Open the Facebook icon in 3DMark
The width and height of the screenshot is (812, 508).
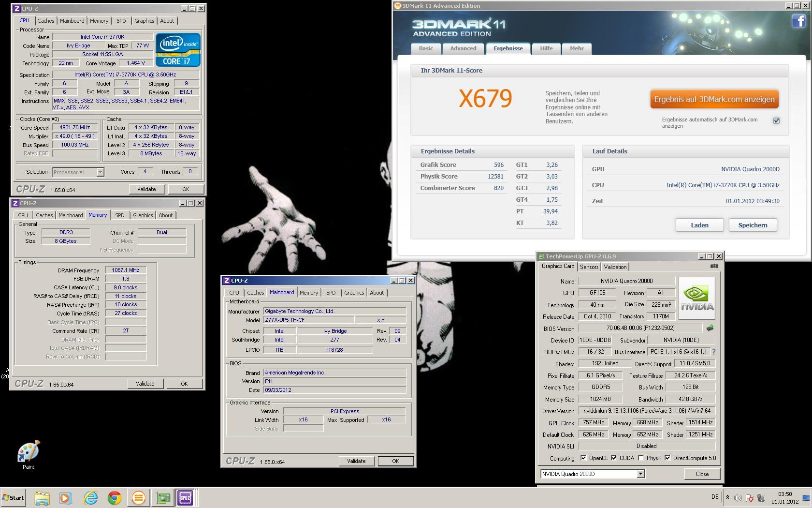(798, 21)
